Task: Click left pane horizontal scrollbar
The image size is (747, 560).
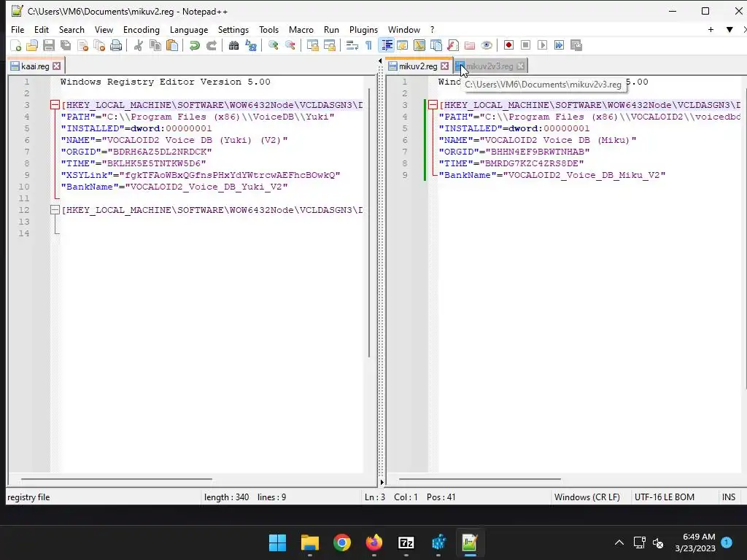Action: point(116,479)
